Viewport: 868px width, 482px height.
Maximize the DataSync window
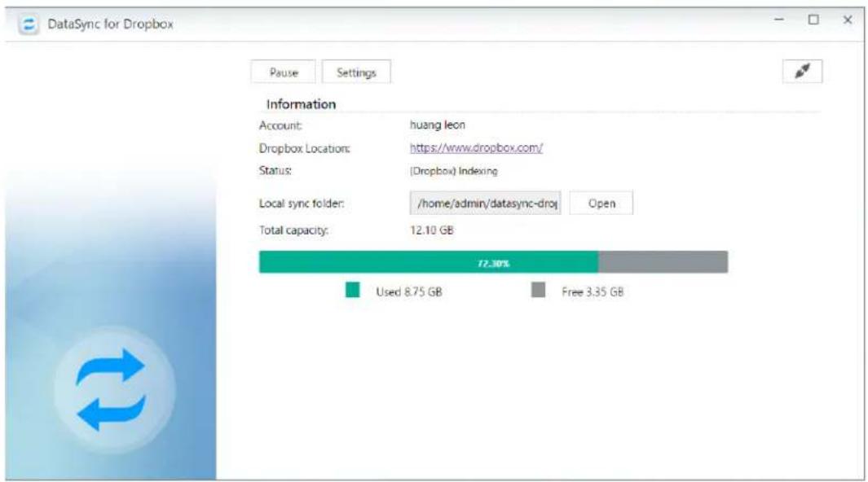pos(813,20)
